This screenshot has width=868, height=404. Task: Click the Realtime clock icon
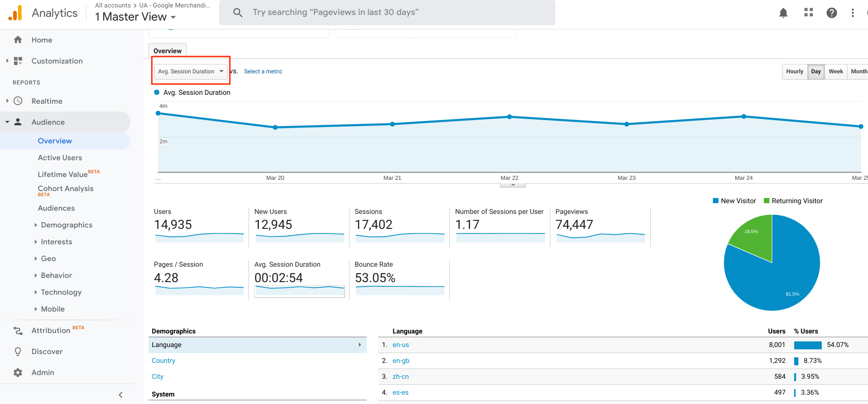[18, 101]
